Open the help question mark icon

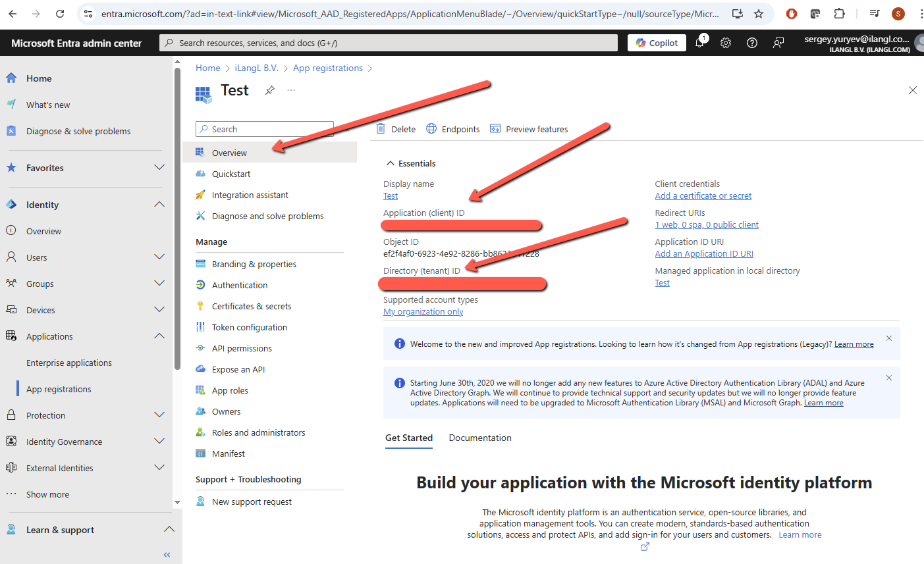pyautogui.click(x=752, y=43)
